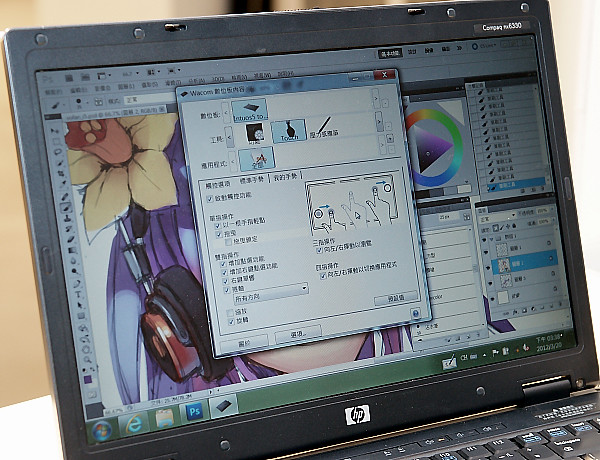Open the 所有方向 scroll direction dropdown
The width and height of the screenshot is (600, 460).
271,293
